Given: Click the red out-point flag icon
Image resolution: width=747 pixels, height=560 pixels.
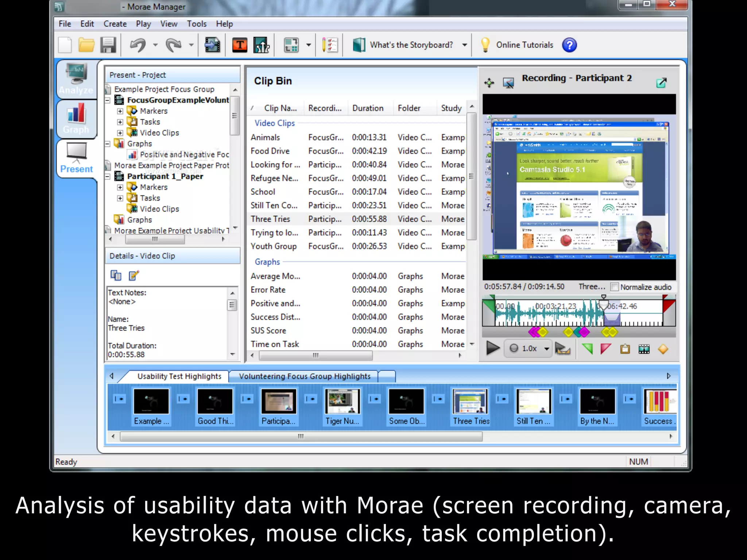Looking at the screenshot, I should click(x=605, y=349).
